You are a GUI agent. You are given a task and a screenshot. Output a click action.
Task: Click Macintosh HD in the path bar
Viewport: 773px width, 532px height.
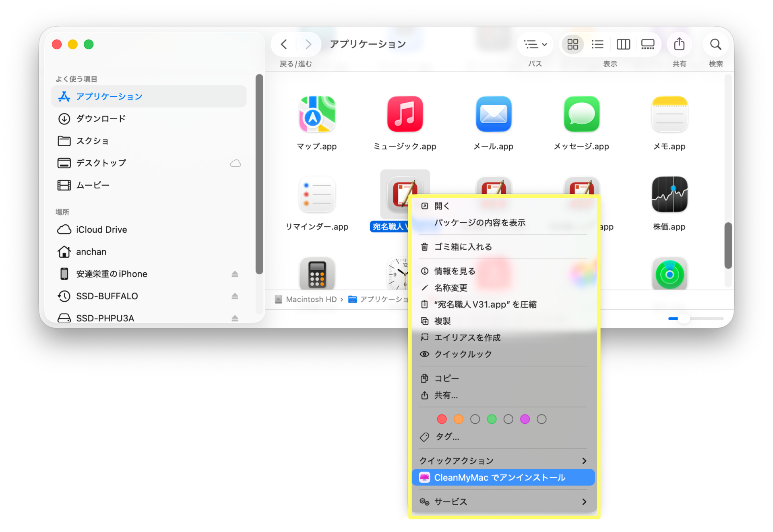[x=306, y=299]
